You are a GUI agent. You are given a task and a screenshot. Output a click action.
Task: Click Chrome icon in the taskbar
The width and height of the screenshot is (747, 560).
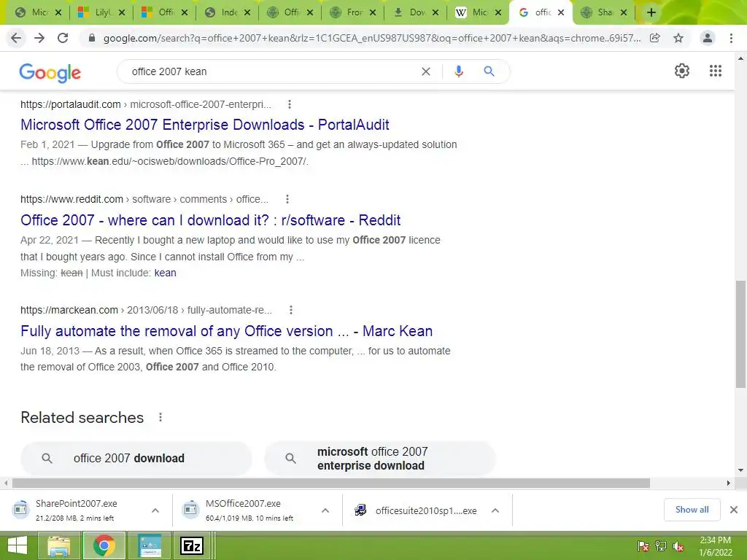[x=104, y=545]
